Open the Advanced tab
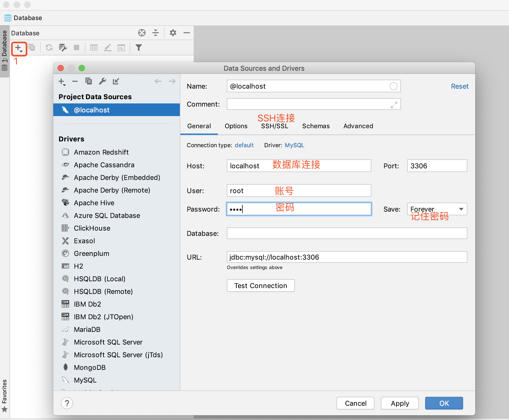509x420 pixels. click(x=358, y=126)
